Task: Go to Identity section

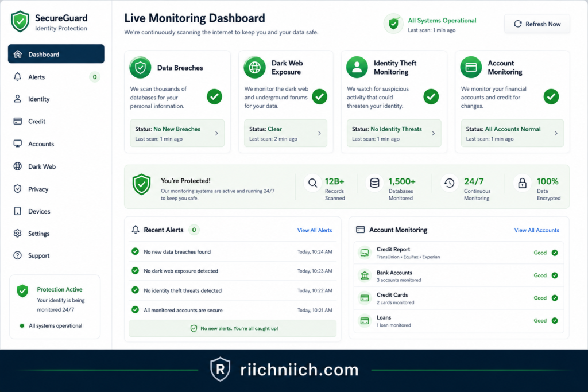Action: point(56,99)
